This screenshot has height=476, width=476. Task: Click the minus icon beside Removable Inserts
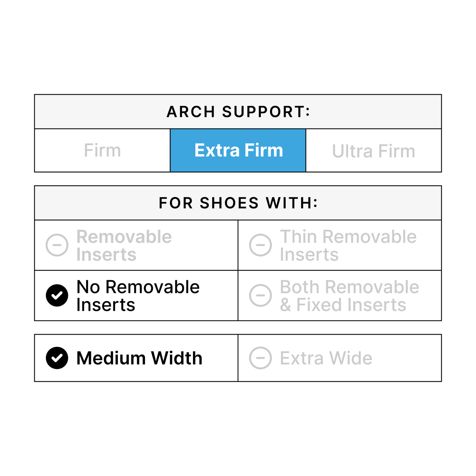pos(57,245)
